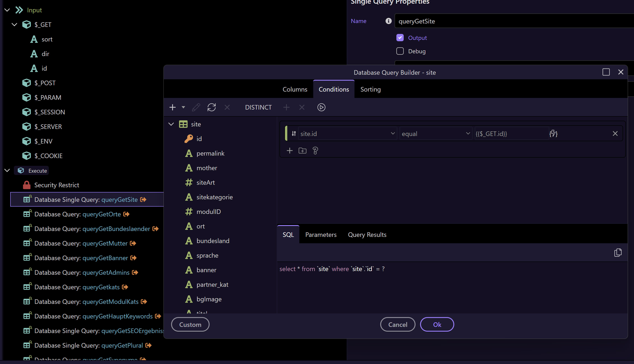This screenshot has width=634, height=364.
Task: Open dynamic data picker lightning icon
Action: point(553,134)
